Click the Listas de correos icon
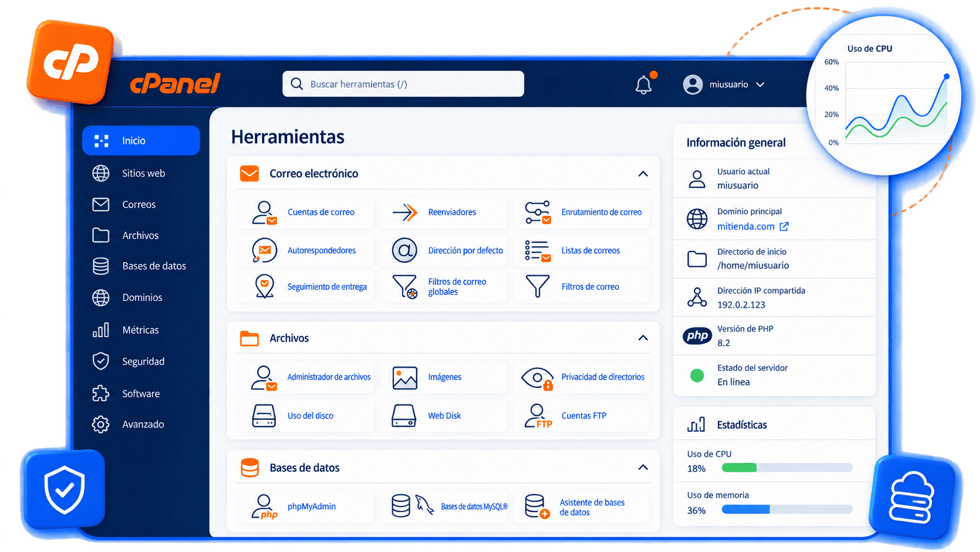 537,250
